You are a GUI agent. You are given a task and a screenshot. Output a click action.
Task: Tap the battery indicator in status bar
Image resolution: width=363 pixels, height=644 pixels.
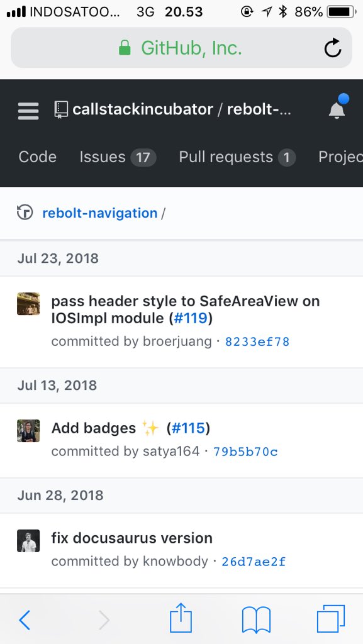342,12
